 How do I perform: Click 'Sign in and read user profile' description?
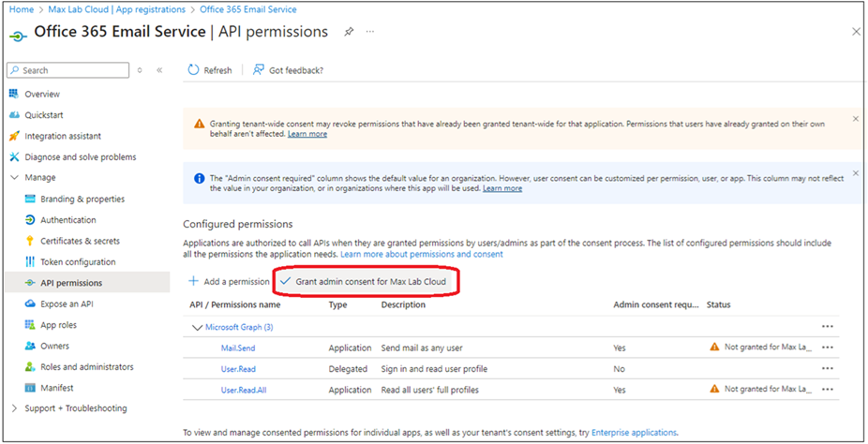coord(435,369)
